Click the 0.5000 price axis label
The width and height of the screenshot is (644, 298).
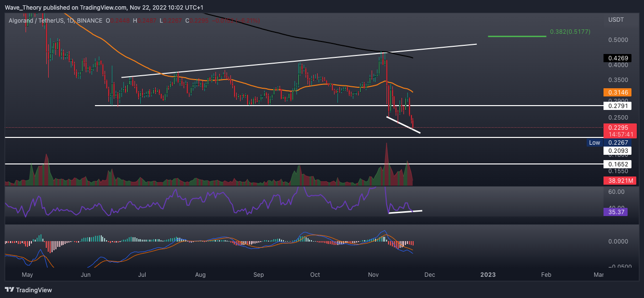point(615,40)
